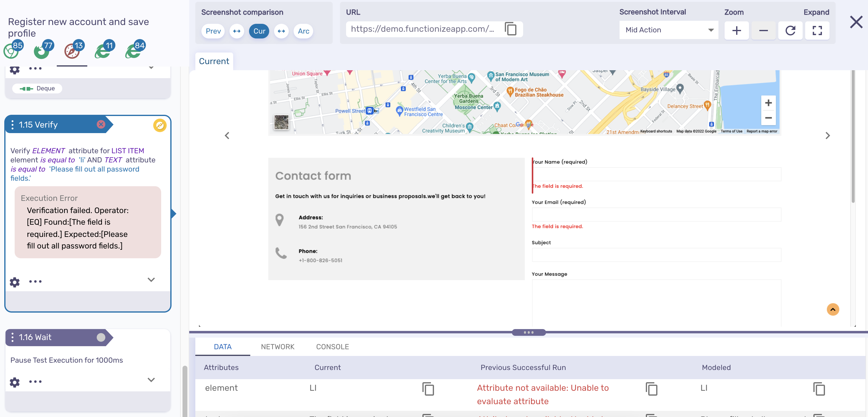
Task: Click the Subject input in screenshot
Action: tap(656, 255)
